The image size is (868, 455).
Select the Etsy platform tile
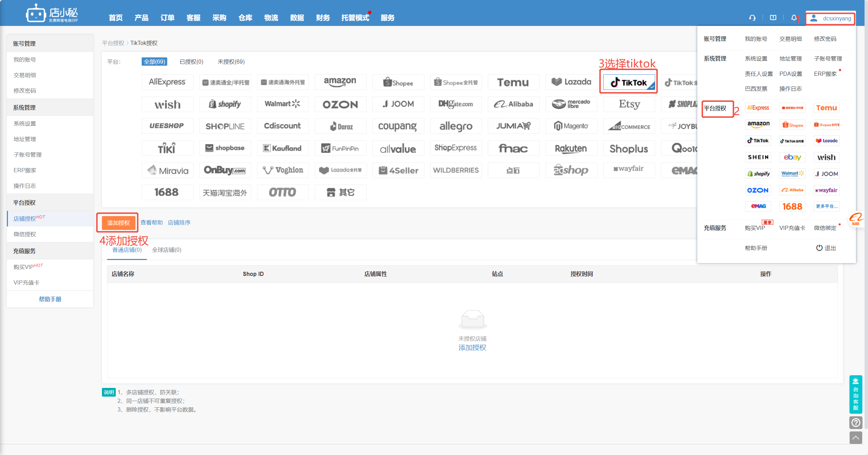(x=629, y=104)
